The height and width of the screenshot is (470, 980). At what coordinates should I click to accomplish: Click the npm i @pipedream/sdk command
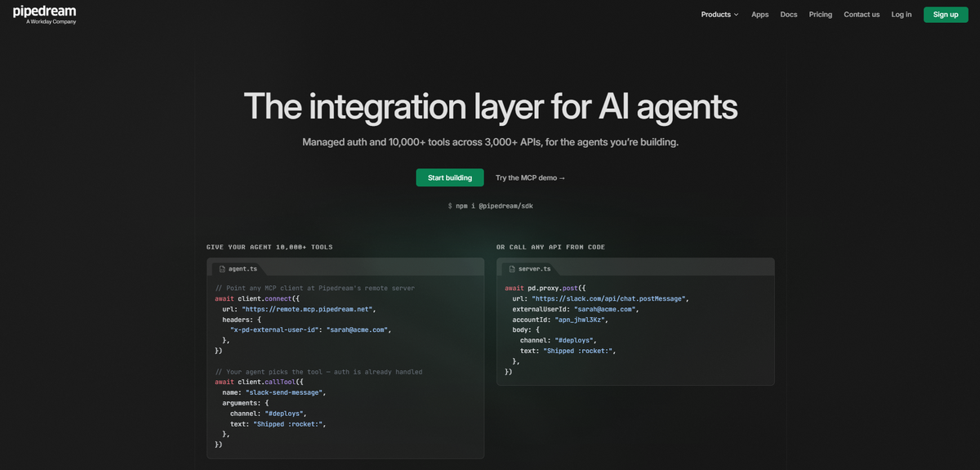tap(490, 206)
